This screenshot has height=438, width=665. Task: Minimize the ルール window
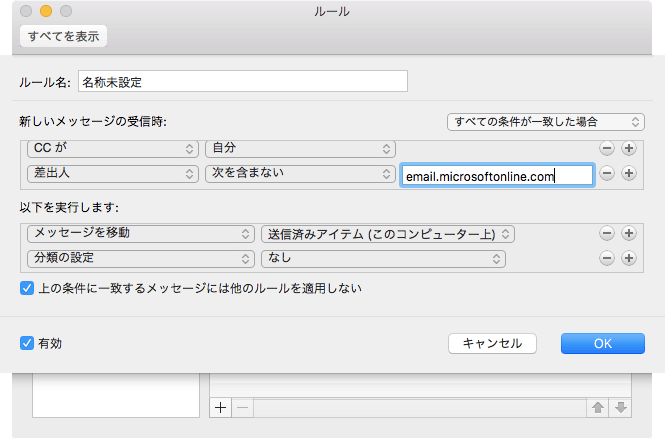[x=46, y=11]
